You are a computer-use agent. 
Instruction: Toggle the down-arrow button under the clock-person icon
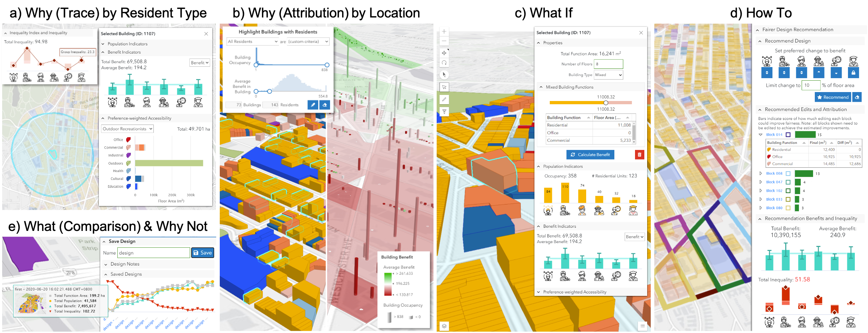[836, 73]
